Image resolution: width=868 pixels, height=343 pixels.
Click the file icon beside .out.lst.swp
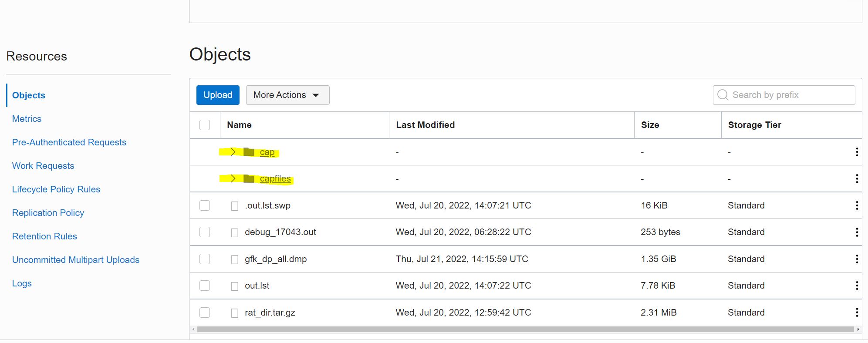click(x=235, y=206)
